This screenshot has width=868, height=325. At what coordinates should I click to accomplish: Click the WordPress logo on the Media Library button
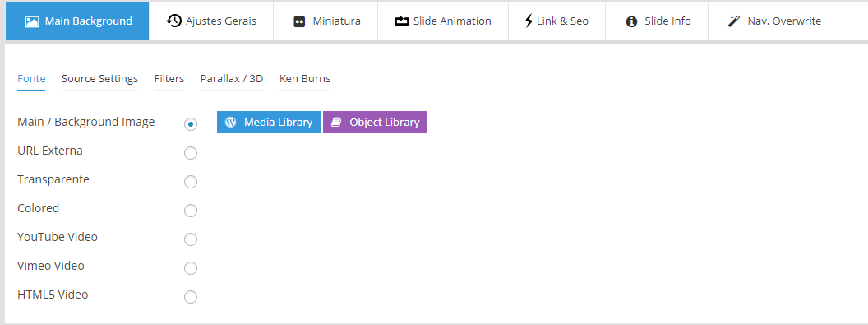point(231,122)
